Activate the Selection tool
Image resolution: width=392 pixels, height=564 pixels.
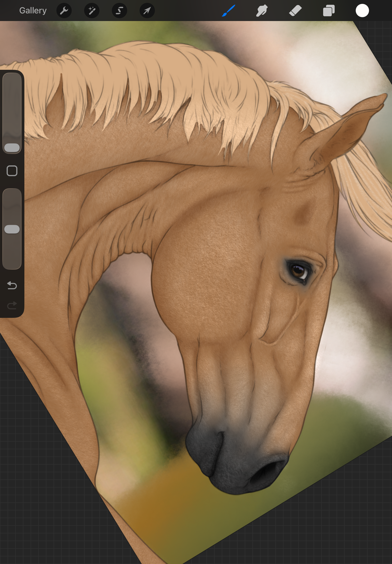(x=120, y=11)
